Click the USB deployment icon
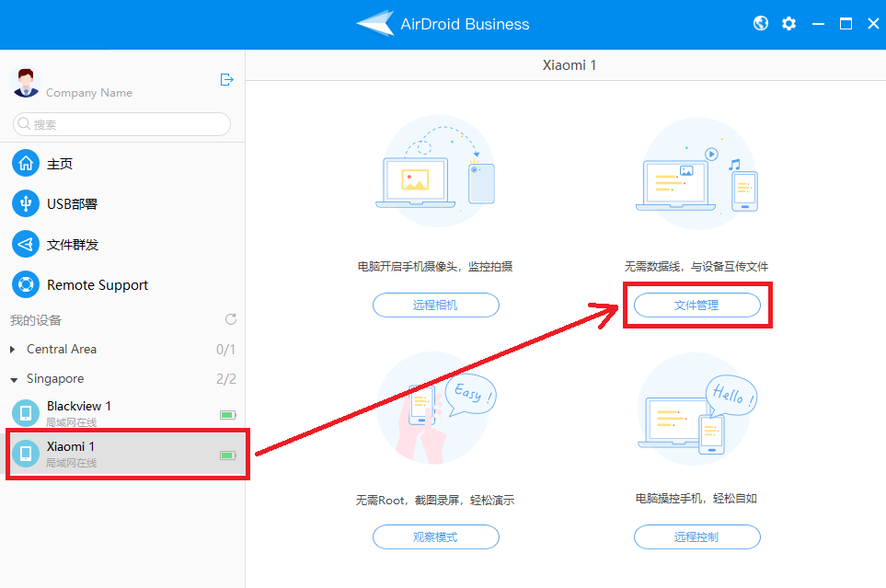This screenshot has height=588, width=886. tap(26, 203)
